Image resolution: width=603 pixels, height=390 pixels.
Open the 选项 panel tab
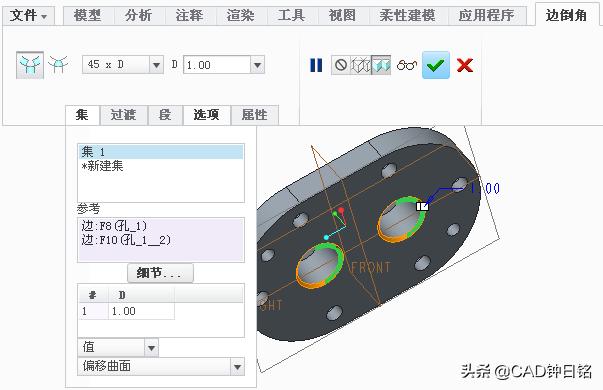point(207,115)
